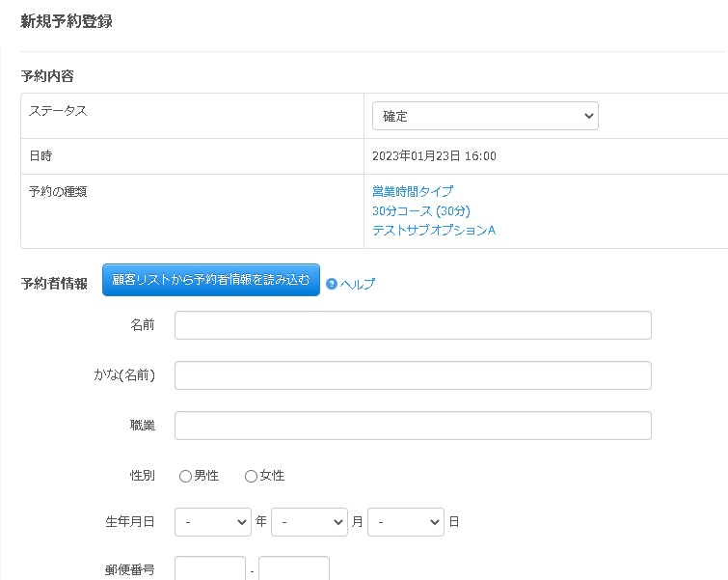Expand the birth year (年) dropdown
Image resolution: width=728 pixels, height=580 pixels.
coord(213,522)
